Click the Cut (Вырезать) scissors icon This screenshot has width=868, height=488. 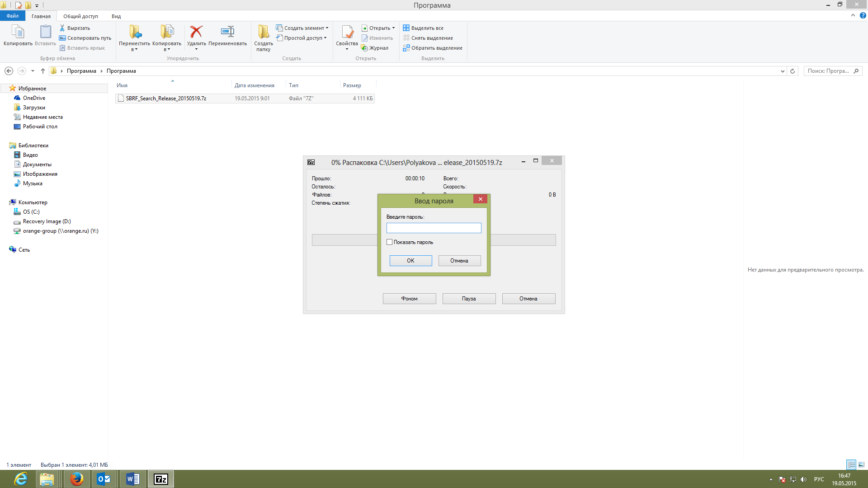[x=62, y=28]
